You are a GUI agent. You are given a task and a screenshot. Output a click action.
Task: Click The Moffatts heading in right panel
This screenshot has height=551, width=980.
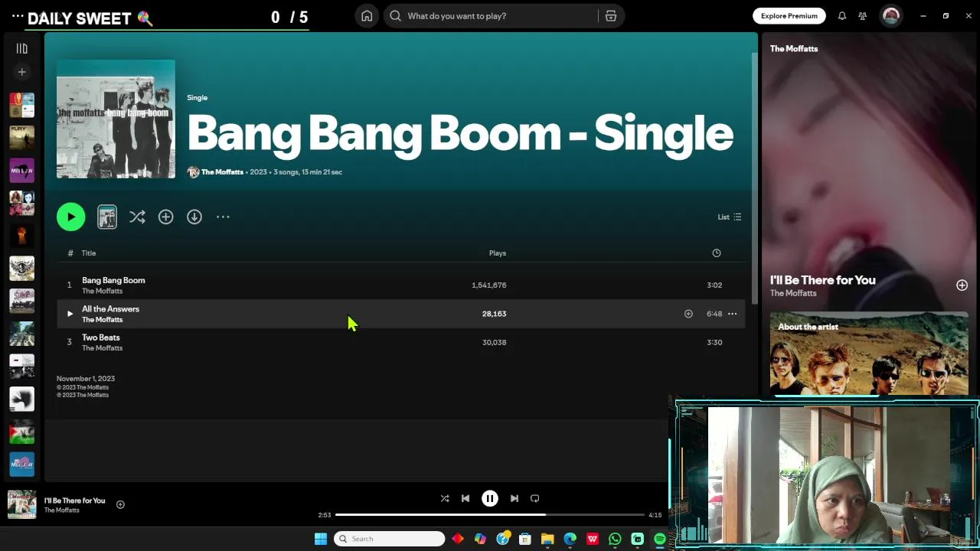(x=794, y=49)
